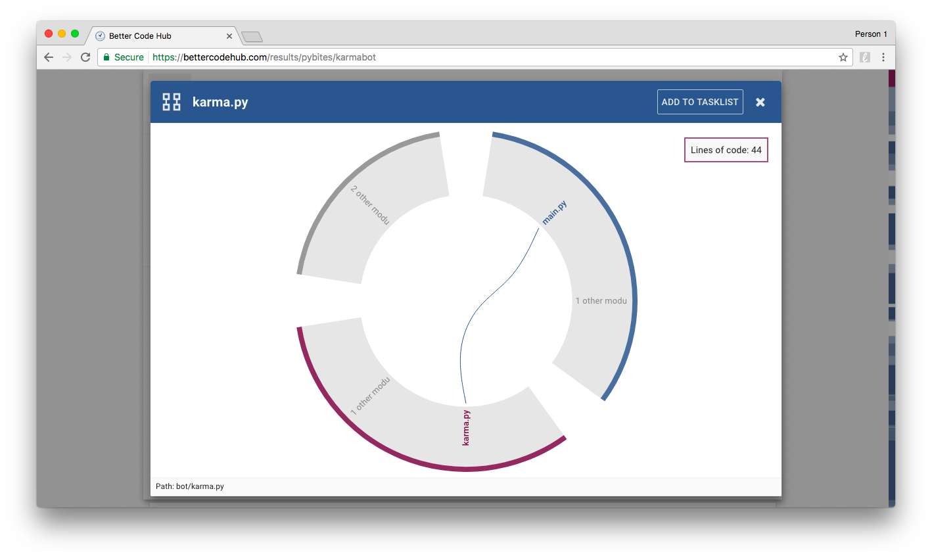The height and width of the screenshot is (560, 932).
Task: Click the module diagram icon beside karma.py title
Action: pos(172,102)
